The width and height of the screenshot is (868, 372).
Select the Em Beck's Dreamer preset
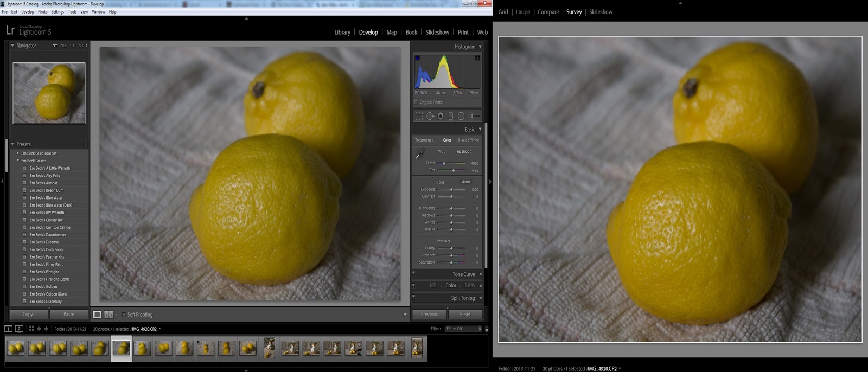tap(44, 242)
